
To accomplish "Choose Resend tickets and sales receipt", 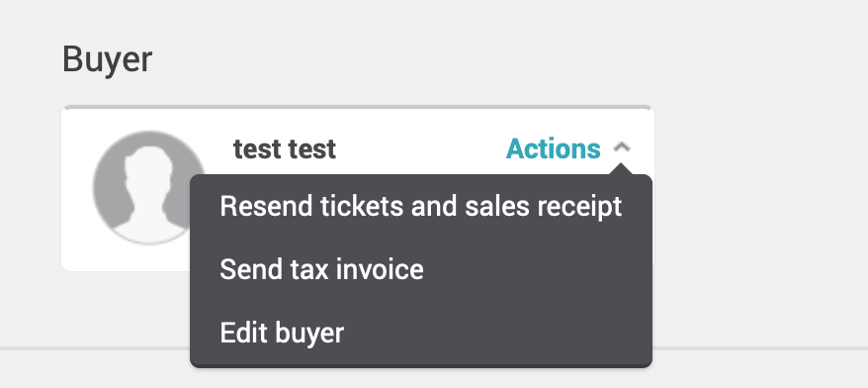I will [x=421, y=206].
